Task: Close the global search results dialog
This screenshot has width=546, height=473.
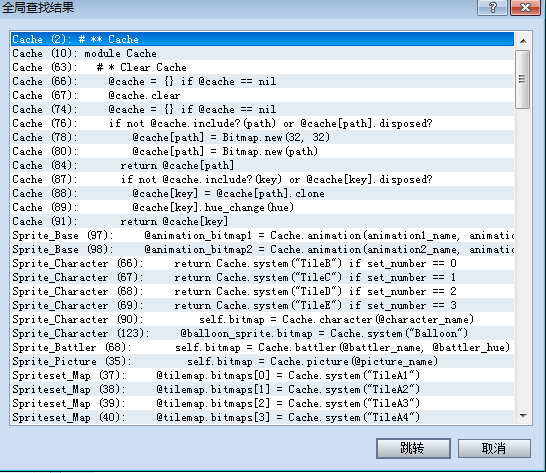Action: 525,7
